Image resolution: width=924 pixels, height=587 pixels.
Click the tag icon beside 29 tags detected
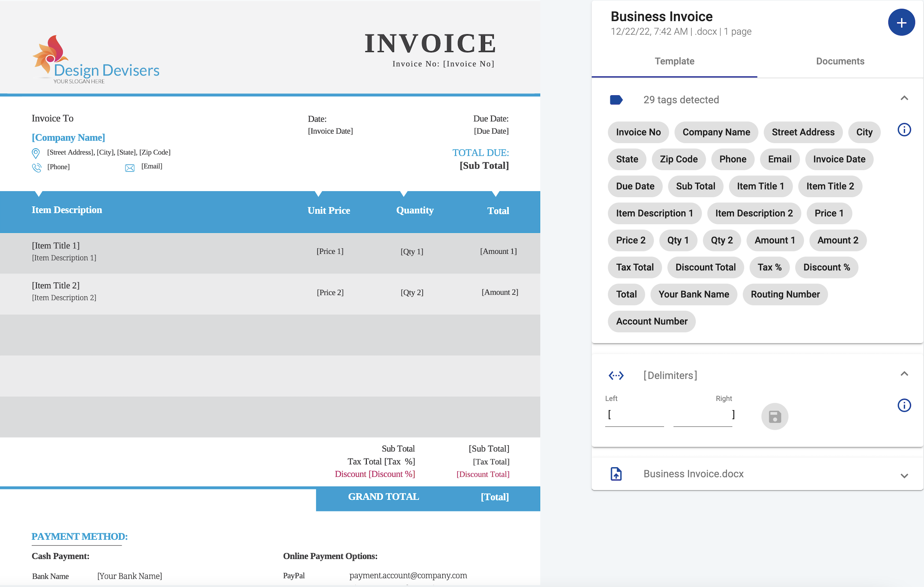(x=616, y=100)
